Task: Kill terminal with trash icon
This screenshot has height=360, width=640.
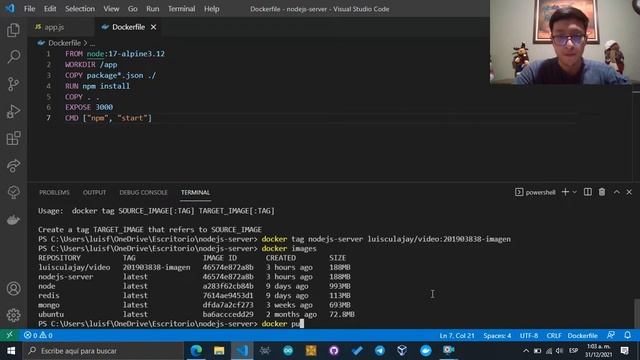Action: pos(602,192)
